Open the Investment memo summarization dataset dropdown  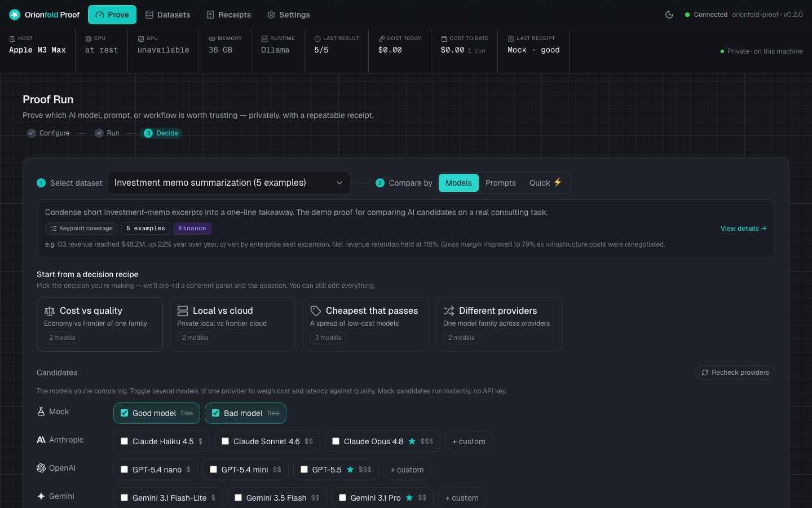point(229,183)
